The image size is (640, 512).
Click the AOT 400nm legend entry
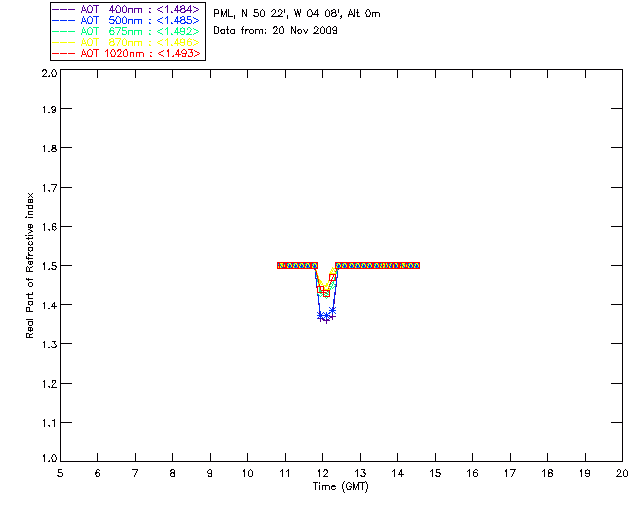tap(126, 9)
